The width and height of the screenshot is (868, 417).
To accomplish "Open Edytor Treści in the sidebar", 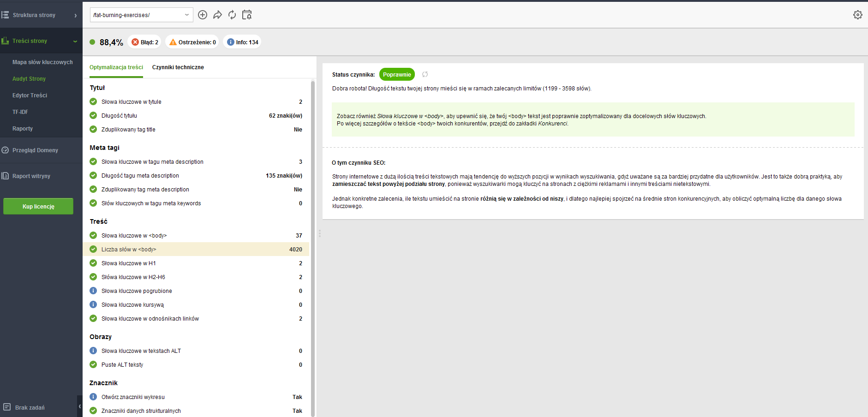I will point(30,95).
